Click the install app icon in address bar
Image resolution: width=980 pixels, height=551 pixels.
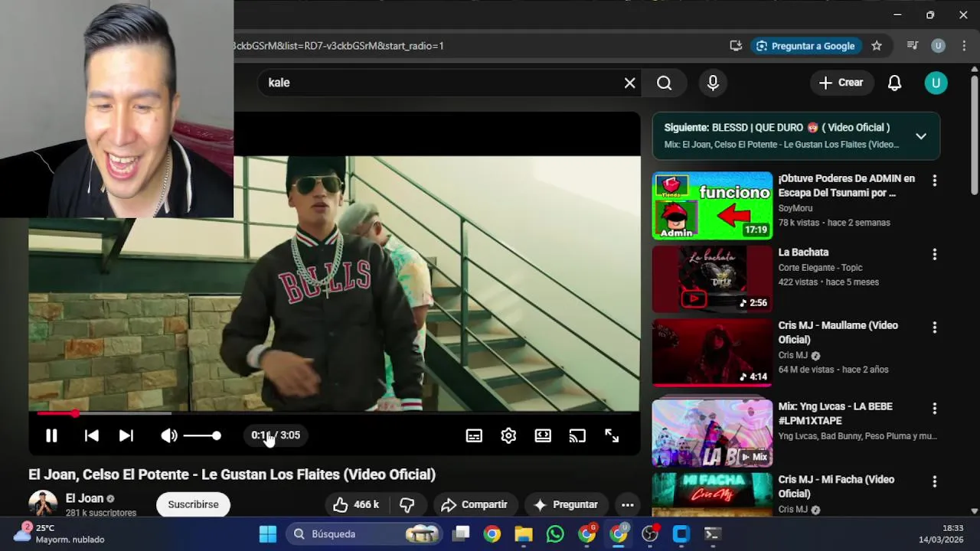pos(736,46)
